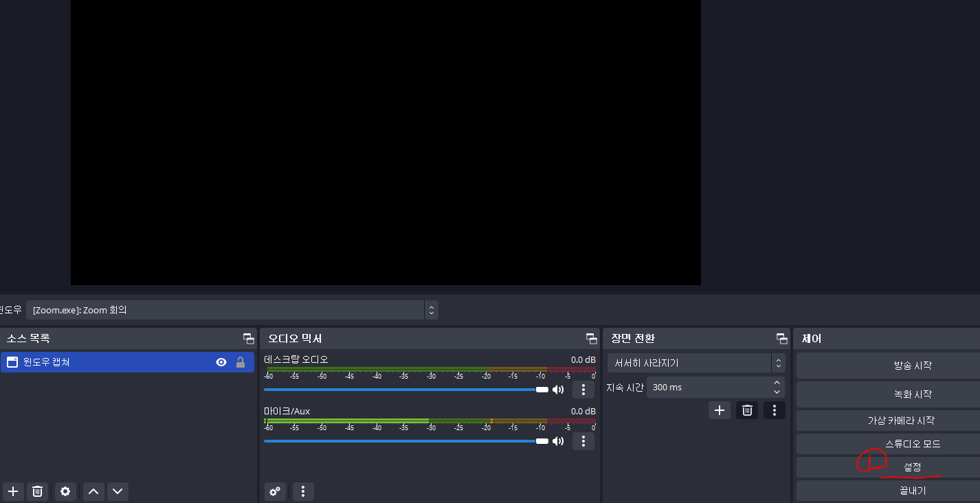Add a new source with plus icon
This screenshot has width=980, height=503.
coord(12,491)
